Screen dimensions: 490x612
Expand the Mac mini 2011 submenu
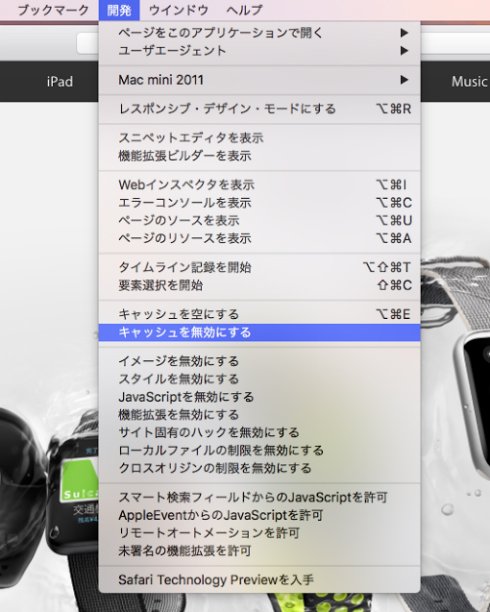(260, 80)
